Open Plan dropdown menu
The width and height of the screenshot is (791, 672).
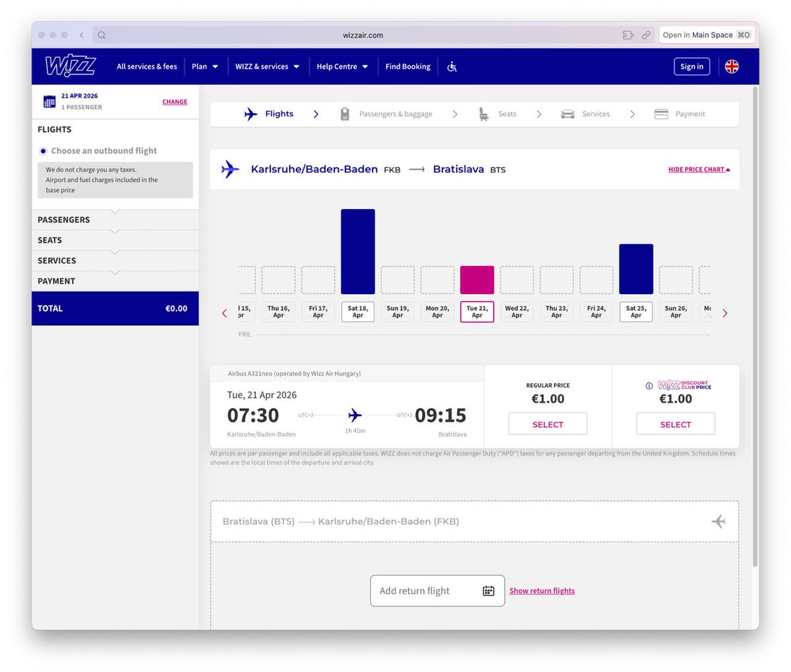coord(205,67)
